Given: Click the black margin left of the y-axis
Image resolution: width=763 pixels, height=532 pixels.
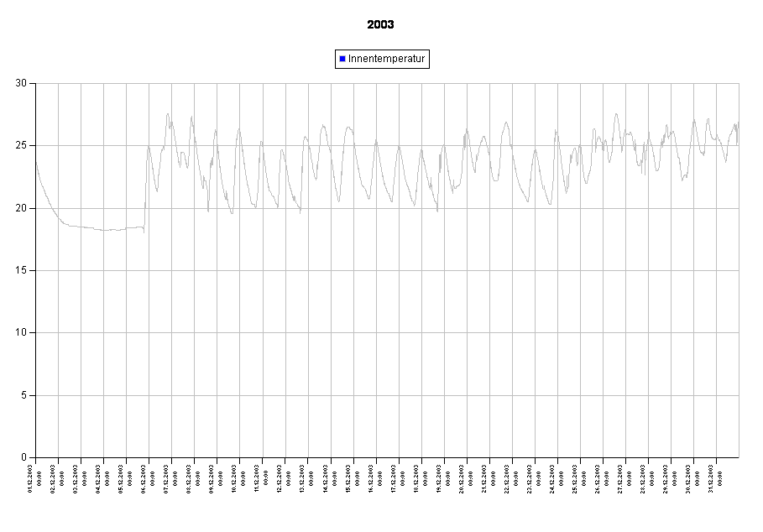Looking at the screenshot, I should click(x=17, y=269).
